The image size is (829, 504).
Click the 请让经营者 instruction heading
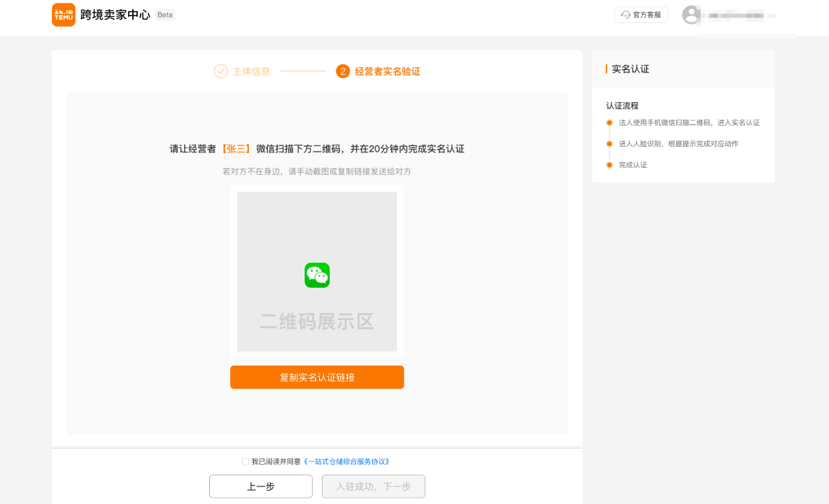point(317,149)
